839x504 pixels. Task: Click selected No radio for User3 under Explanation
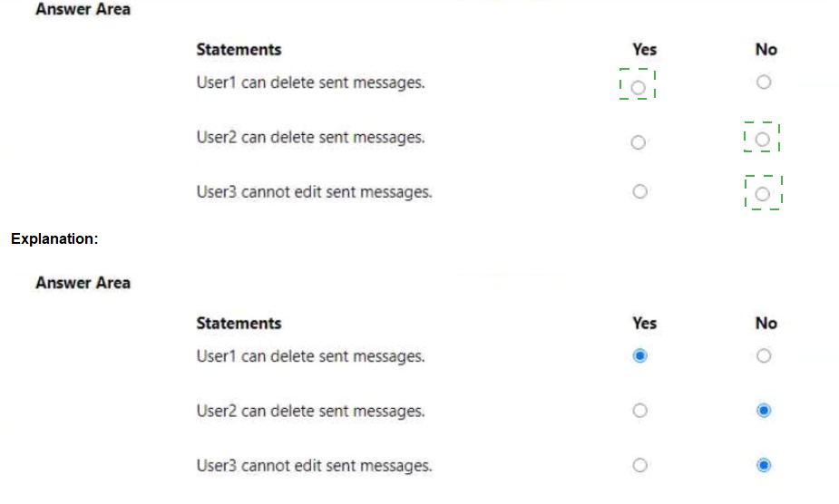pyautogui.click(x=764, y=466)
